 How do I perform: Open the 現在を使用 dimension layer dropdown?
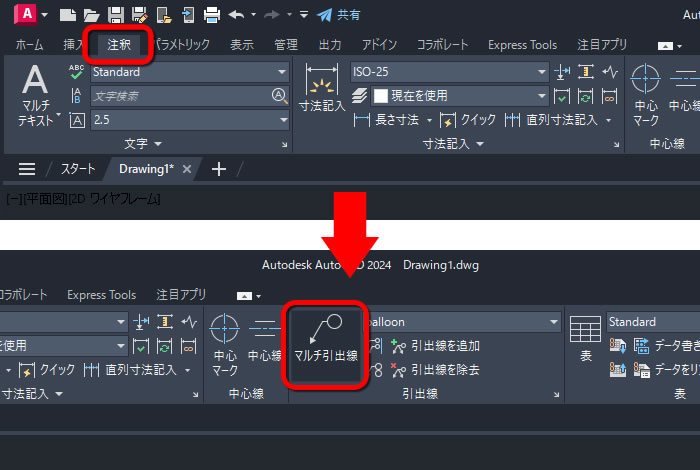click(459, 96)
